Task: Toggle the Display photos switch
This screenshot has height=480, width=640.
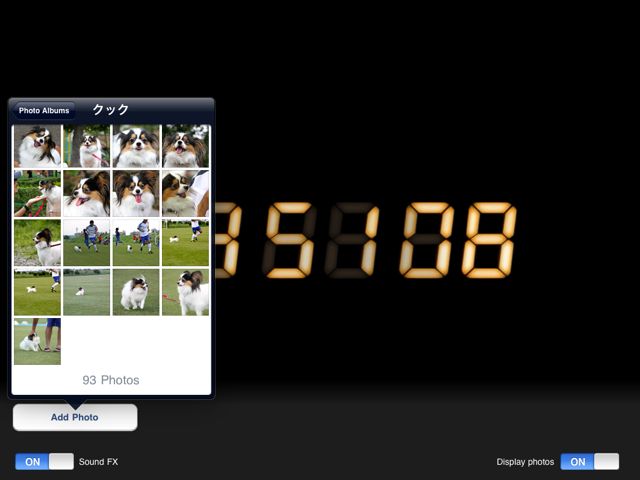Action: click(x=589, y=462)
